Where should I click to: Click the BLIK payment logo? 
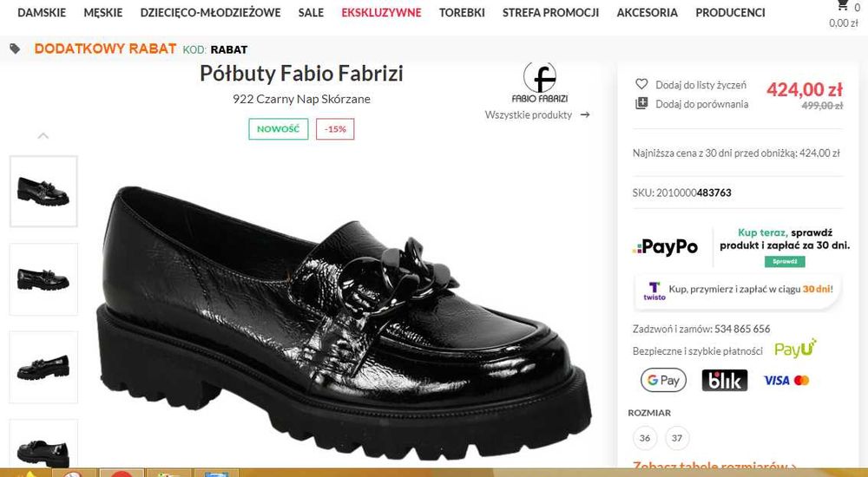point(724,380)
